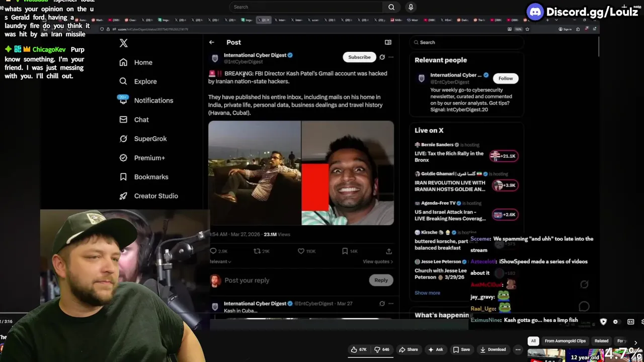Open the Creator Studio rocket icon
This screenshot has width=644, height=362.
point(123,196)
